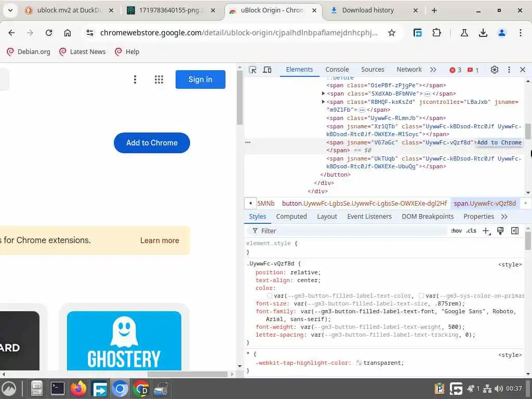Open the DOM Breakpoints tab
Image resolution: width=532 pixels, height=399 pixels.
(428, 217)
